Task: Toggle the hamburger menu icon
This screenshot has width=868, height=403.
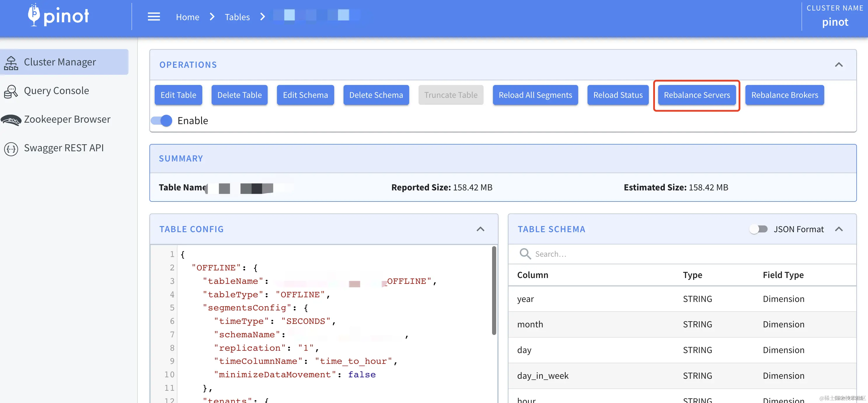Action: 154,17
